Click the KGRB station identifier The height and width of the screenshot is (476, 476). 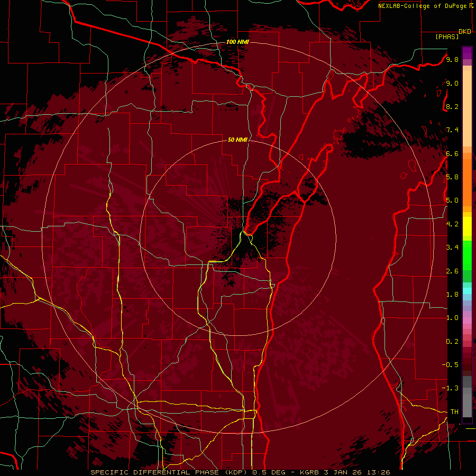point(309,472)
